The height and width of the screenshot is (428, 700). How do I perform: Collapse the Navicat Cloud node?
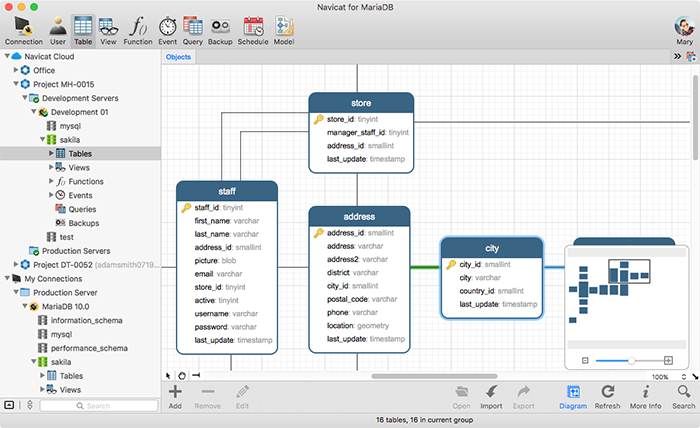(x=7, y=56)
